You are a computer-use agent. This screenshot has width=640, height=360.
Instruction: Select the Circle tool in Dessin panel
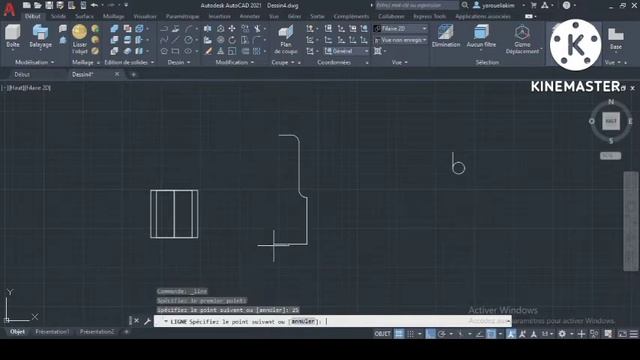tap(188, 40)
